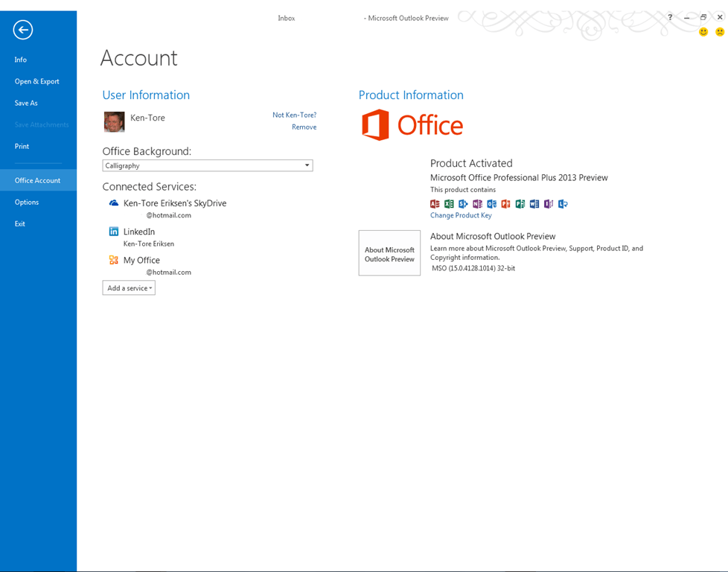Viewport: 728px width, 572px height.
Task: Open Outlook Options
Action: click(x=27, y=202)
